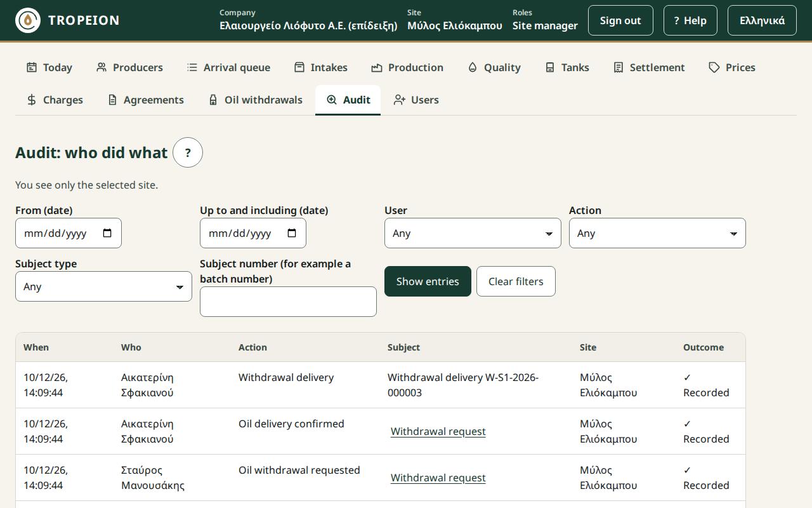This screenshot has width=812, height=508.
Task: Open Withdrawal request link in Oil withdrawal requested row
Action: [438, 478]
